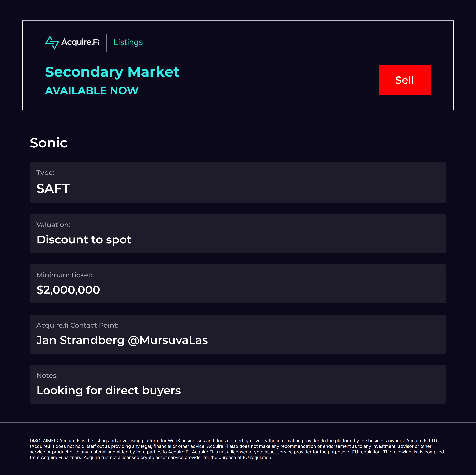Select the SAFT type value

tap(53, 189)
